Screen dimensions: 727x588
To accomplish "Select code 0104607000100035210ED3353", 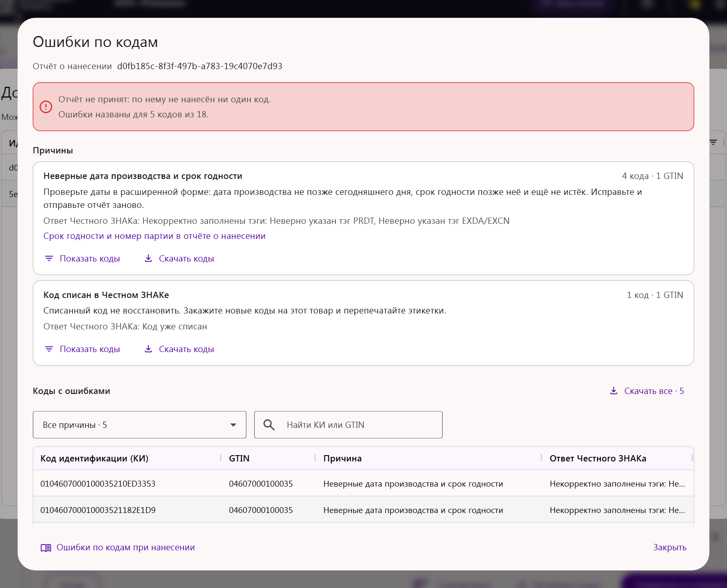I will (98, 484).
